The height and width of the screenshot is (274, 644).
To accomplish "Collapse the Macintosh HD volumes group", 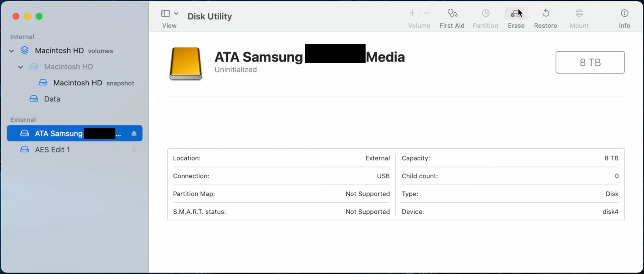I will 12,51.
